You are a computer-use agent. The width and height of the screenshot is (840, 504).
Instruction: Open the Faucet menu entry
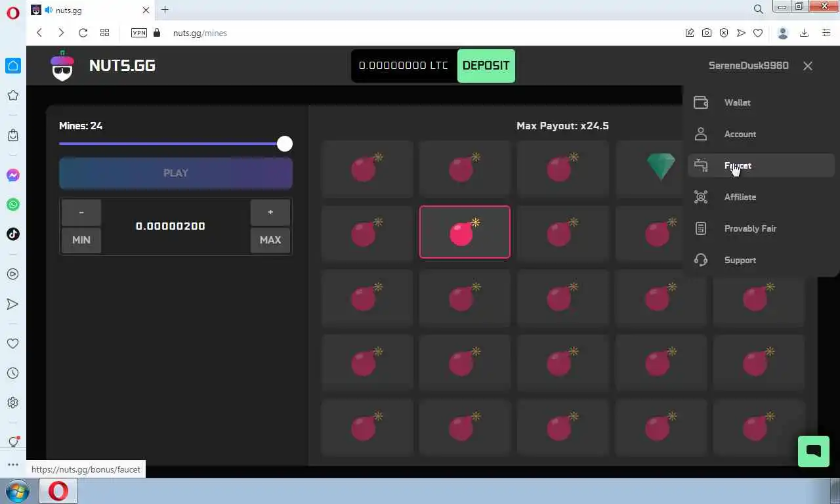[761, 165]
